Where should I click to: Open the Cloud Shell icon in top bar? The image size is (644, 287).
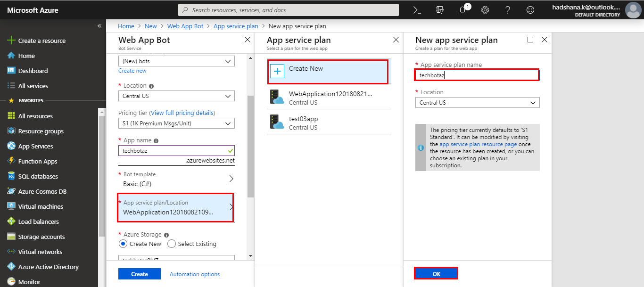[x=417, y=10]
